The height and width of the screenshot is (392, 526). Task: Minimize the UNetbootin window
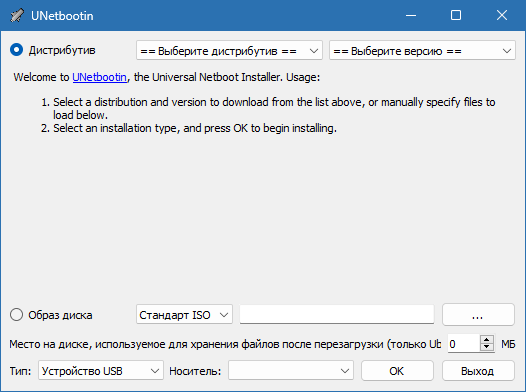(x=411, y=15)
